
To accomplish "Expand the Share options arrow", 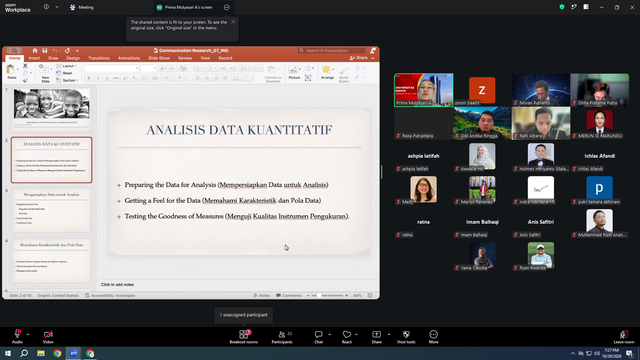I will [389, 334].
